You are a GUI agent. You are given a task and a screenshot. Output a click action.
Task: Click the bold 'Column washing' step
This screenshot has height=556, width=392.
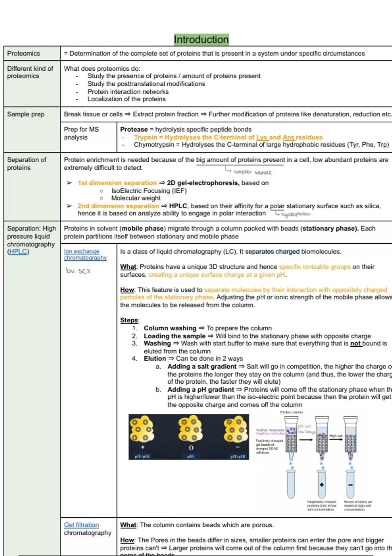(170, 328)
